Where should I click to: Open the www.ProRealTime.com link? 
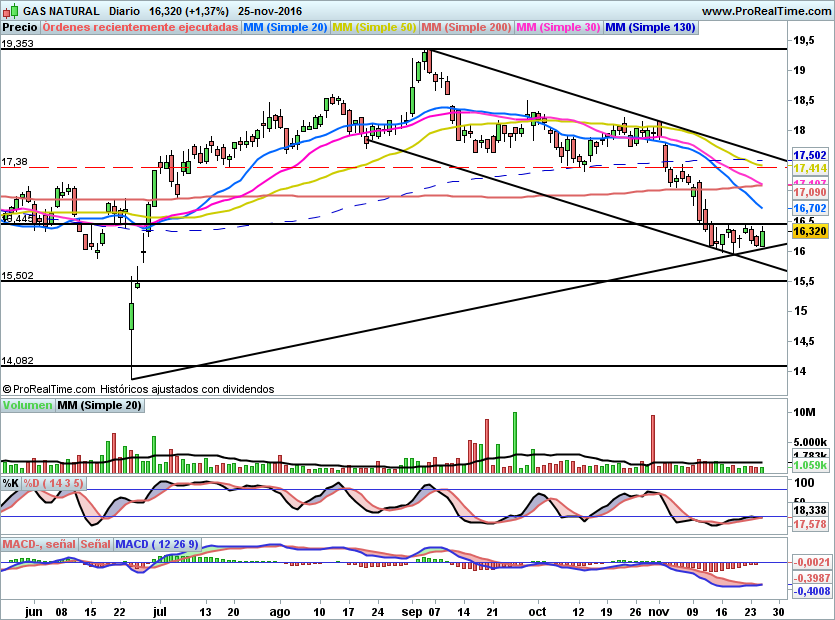766,10
